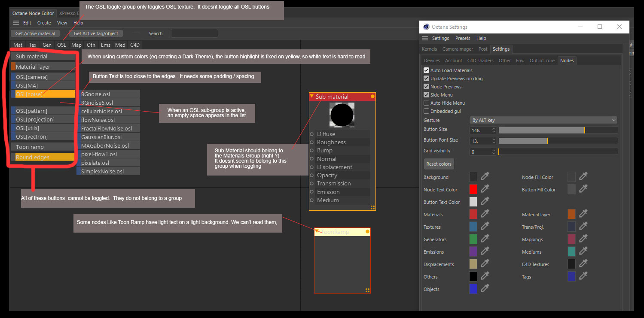Open the Presets menu in Octane Settings

pos(463,38)
